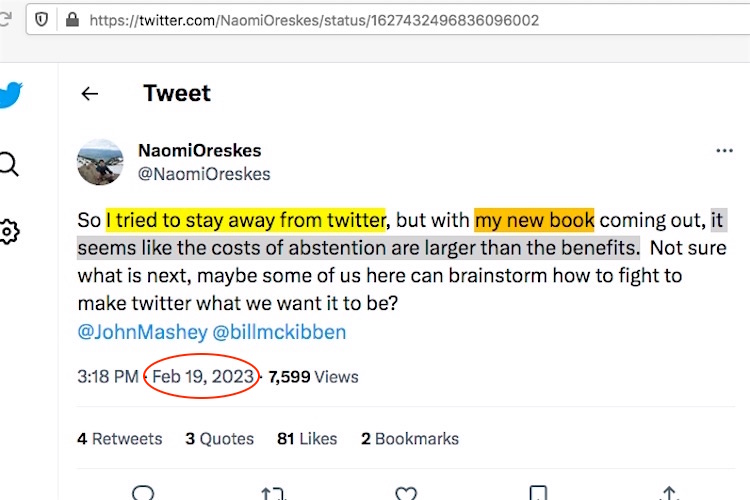Click the Twitter bird logo
Screen dimensions: 750x500
click(10, 95)
